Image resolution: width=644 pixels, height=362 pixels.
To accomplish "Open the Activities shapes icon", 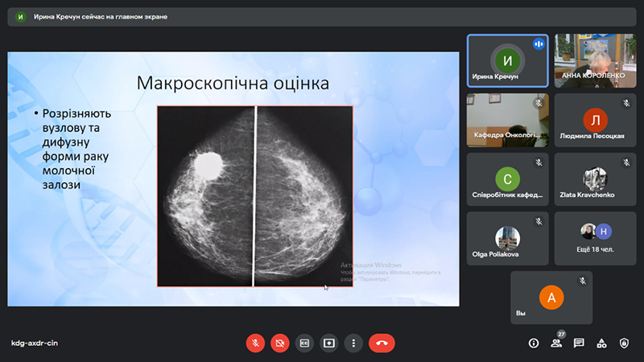I will click(x=601, y=343).
